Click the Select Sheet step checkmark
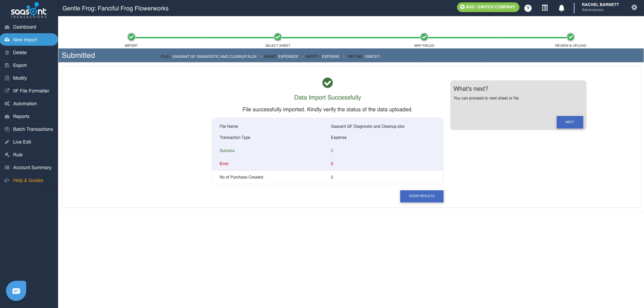Screen dimensions: 644x308 click(x=278, y=37)
